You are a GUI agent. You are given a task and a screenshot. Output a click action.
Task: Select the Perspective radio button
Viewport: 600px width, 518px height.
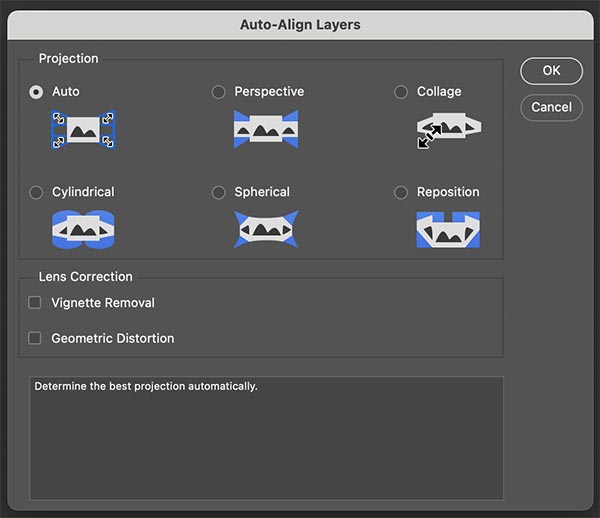pyautogui.click(x=218, y=92)
